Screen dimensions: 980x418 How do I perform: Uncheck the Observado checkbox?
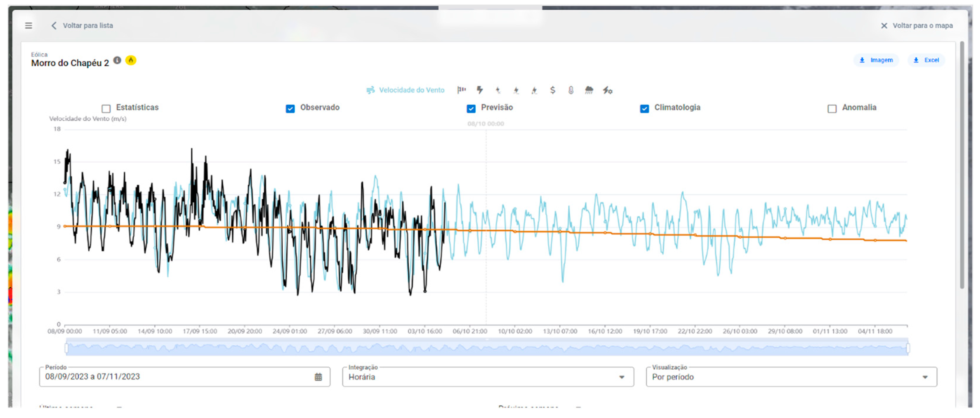click(290, 109)
